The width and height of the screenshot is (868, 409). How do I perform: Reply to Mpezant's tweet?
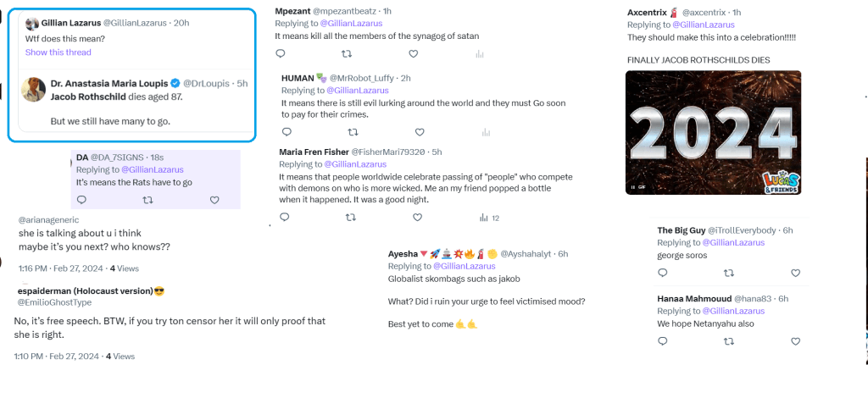[281, 53]
